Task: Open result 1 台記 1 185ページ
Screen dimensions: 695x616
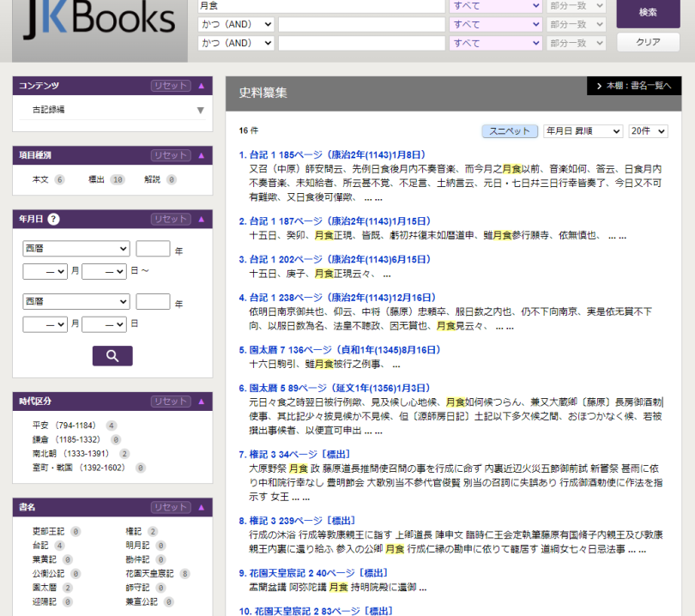Action: coord(332,155)
